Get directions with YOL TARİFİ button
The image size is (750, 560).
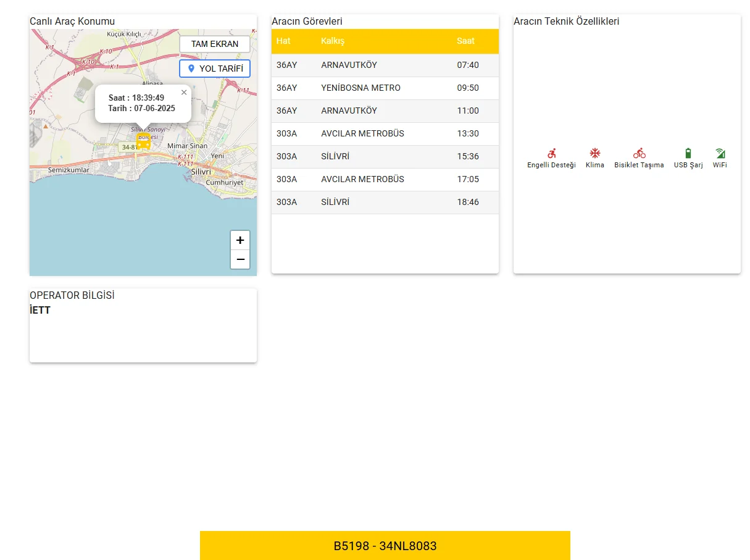point(215,69)
